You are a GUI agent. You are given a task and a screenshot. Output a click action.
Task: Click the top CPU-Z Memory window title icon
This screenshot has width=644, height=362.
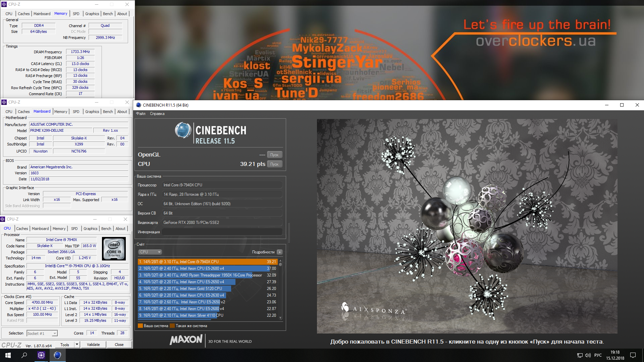[4, 4]
